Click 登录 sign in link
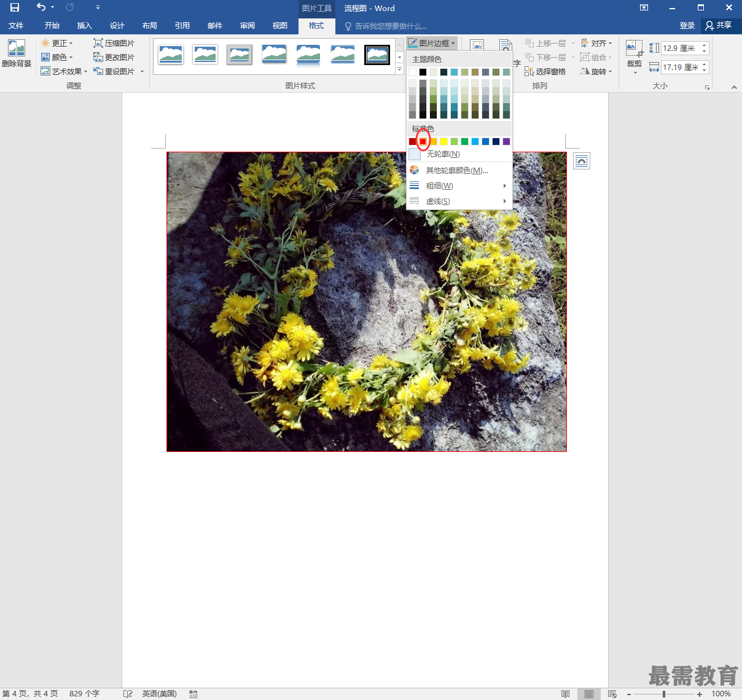Viewport: 742px width, 700px height. tap(687, 25)
